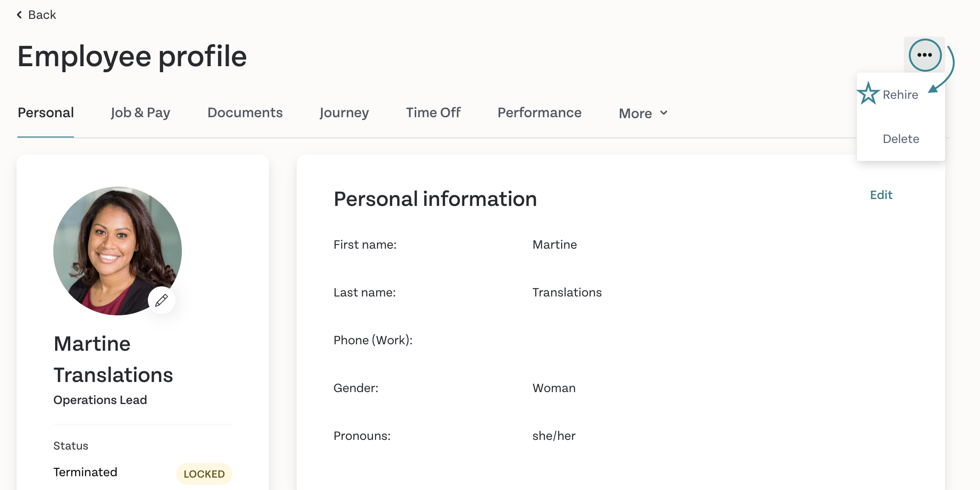980x490 pixels.
Task: Open the More tab menu
Action: [x=643, y=113]
